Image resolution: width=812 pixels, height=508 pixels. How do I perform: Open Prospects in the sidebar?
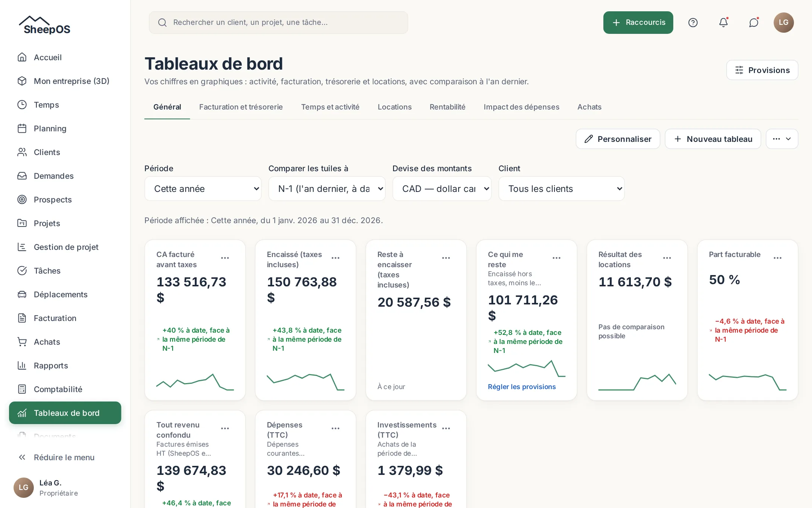(x=65, y=199)
